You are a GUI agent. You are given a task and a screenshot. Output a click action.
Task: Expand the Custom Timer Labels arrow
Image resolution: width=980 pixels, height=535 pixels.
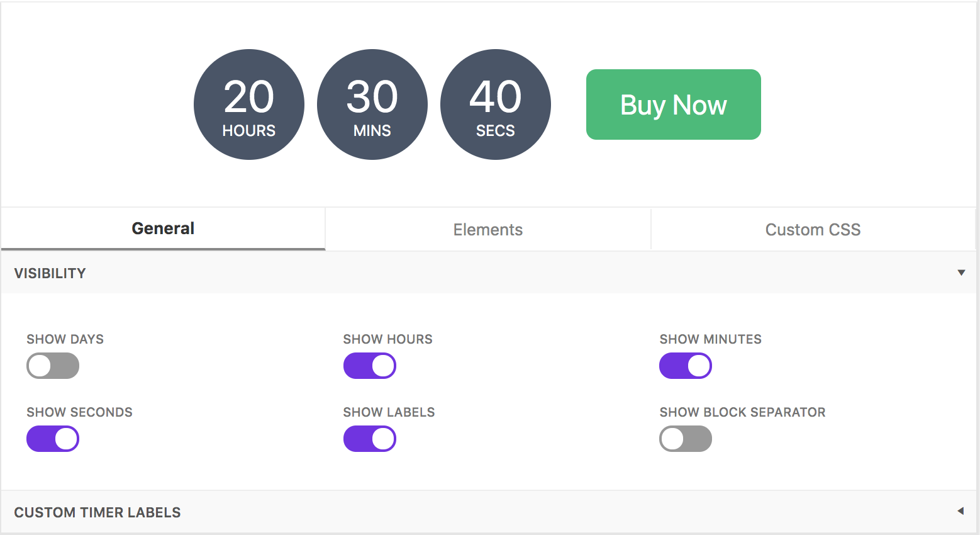(961, 511)
